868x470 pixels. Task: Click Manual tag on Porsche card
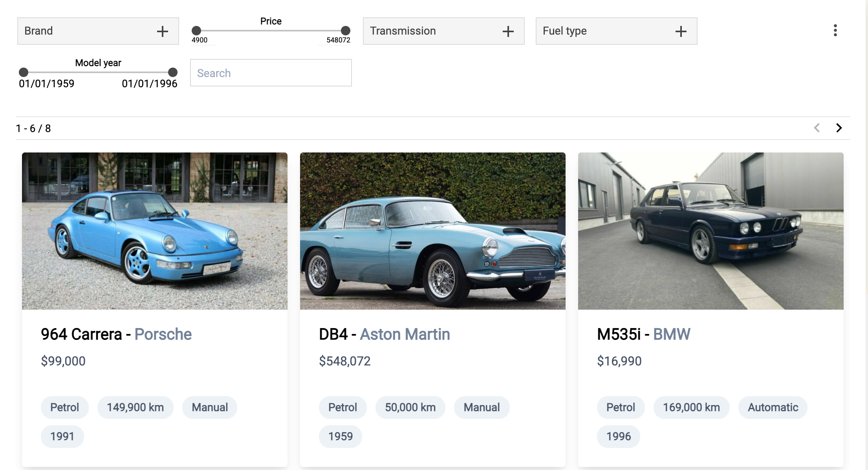click(x=210, y=408)
